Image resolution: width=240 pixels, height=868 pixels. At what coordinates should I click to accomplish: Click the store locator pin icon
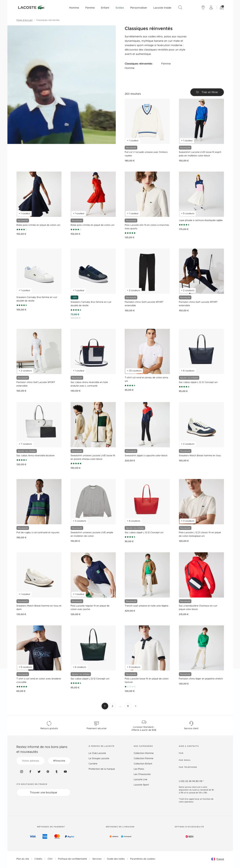(x=203, y=7)
